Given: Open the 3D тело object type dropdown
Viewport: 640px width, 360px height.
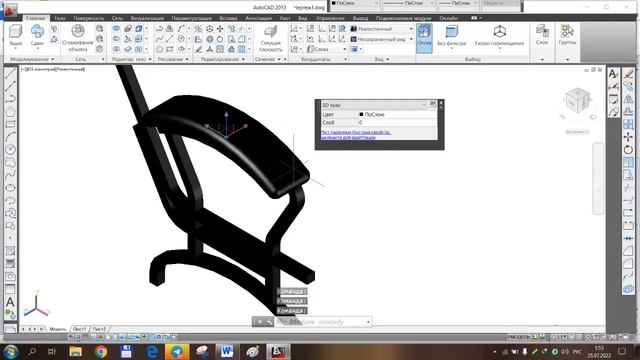Looking at the screenshot, I should tap(373, 105).
